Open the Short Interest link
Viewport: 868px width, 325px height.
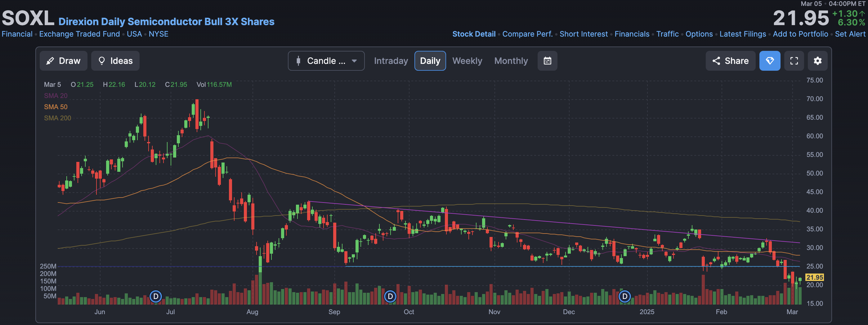584,34
